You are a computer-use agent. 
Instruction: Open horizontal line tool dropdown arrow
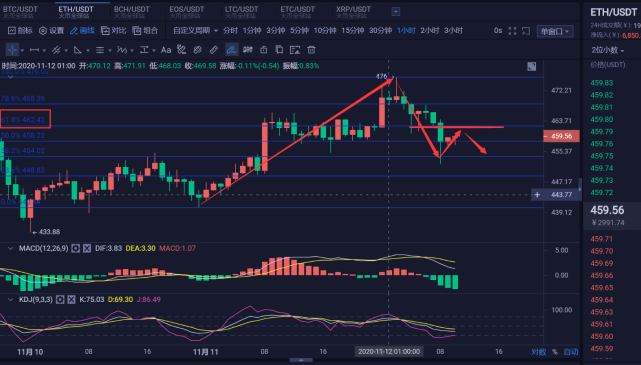click(x=44, y=51)
